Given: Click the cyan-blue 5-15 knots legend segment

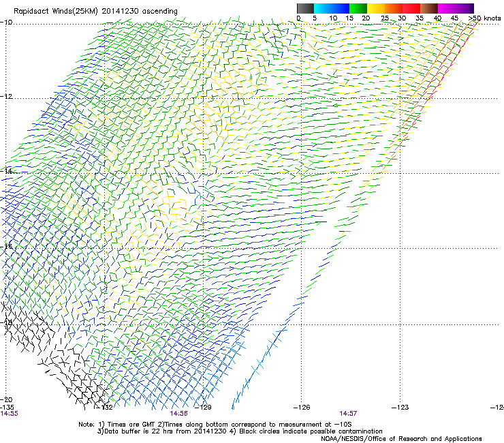Looking at the screenshot, I should click(x=332, y=8).
